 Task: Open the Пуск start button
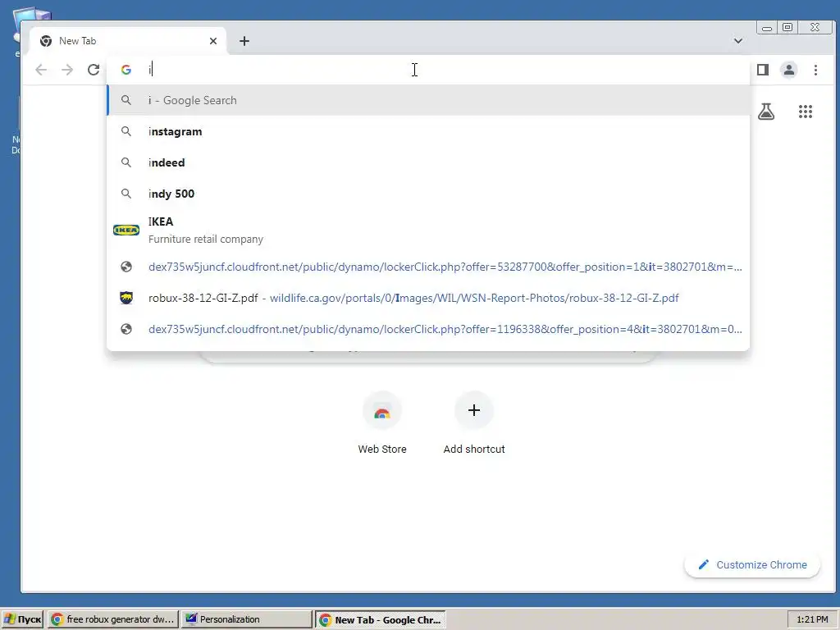[x=22, y=619]
